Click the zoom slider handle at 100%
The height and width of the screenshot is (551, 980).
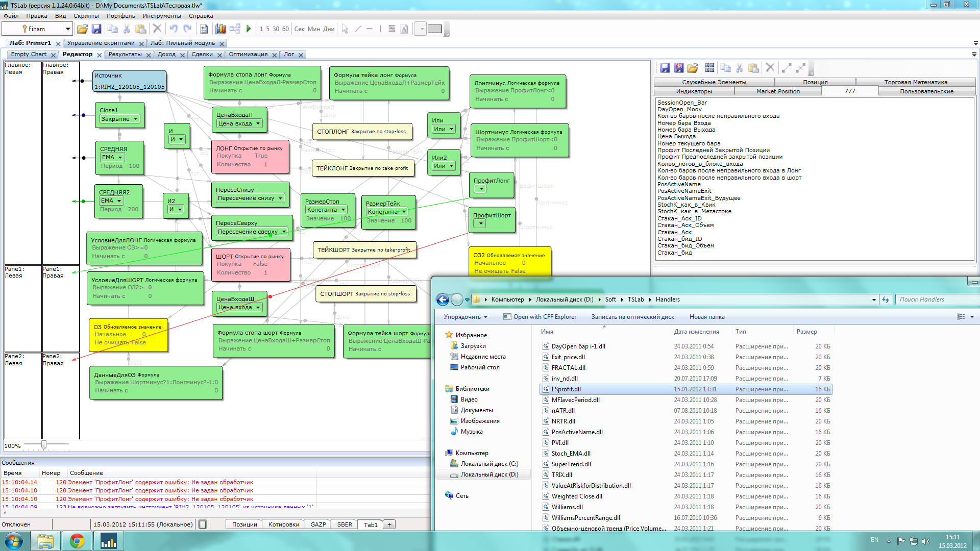point(44,445)
